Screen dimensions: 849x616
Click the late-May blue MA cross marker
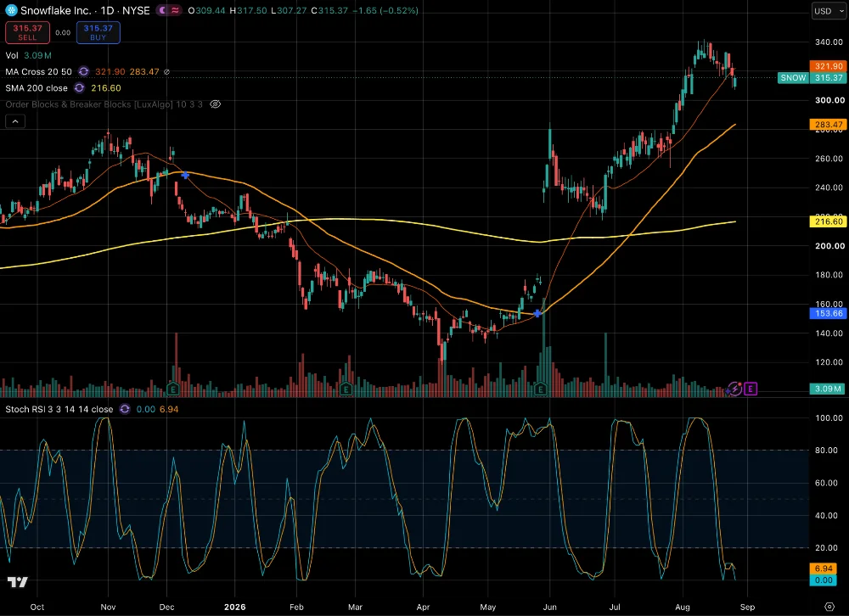(x=537, y=313)
